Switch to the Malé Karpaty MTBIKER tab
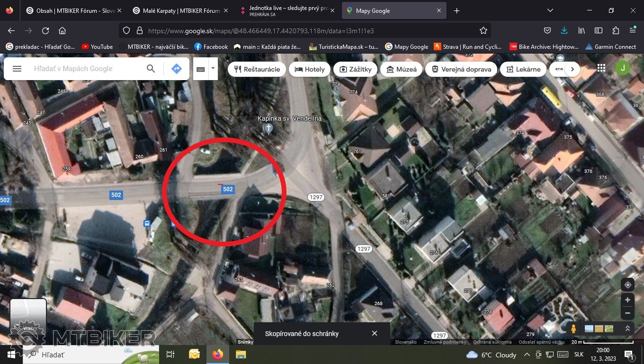The image size is (644, 364). (x=179, y=10)
